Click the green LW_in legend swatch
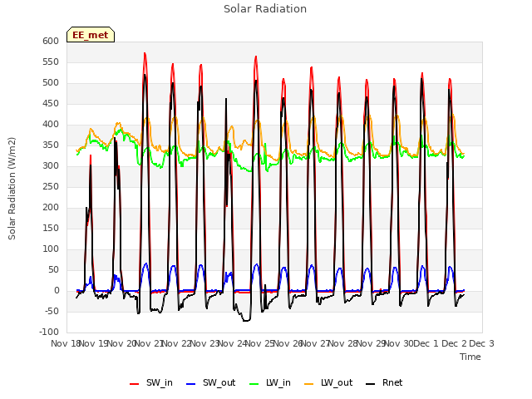 click(x=254, y=384)
